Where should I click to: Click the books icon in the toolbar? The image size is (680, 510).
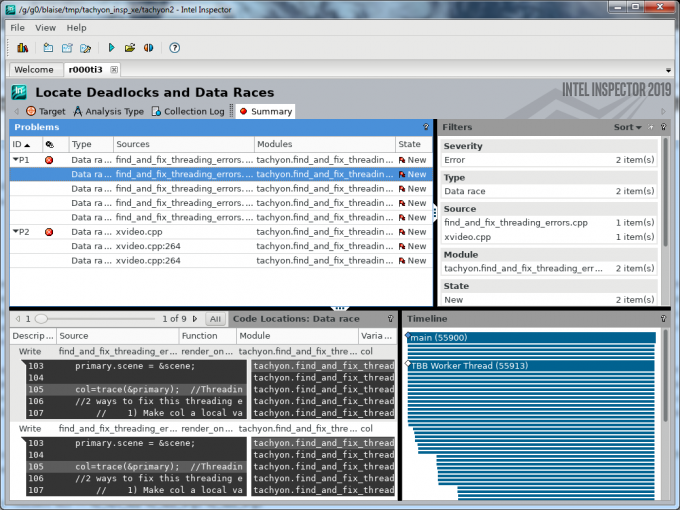(x=22, y=48)
